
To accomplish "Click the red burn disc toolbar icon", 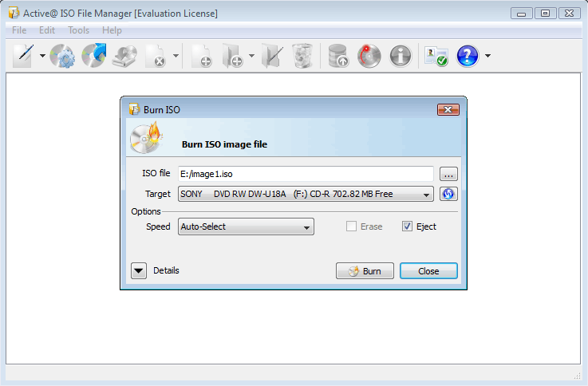I will click(369, 56).
